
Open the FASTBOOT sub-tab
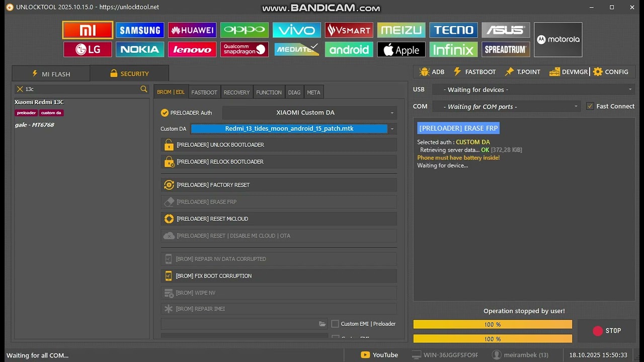(x=204, y=92)
